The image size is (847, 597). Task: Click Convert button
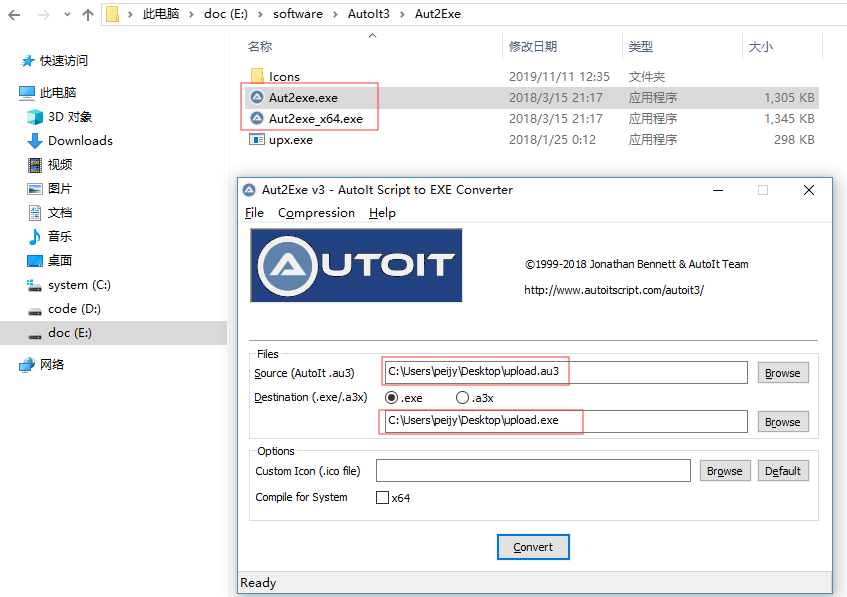[533, 547]
